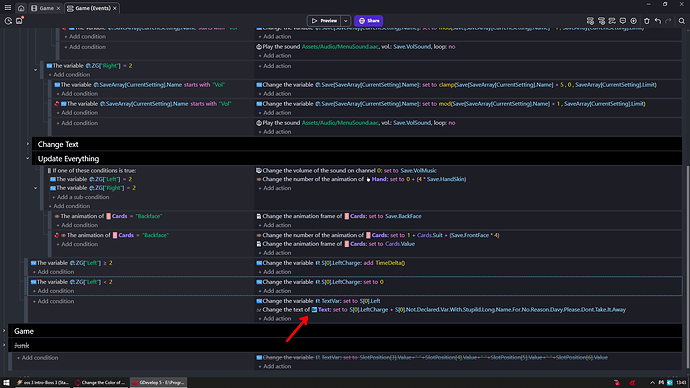690x388 pixels.
Task: Select condition ZG["Left"] < 2
Action: pos(71,282)
